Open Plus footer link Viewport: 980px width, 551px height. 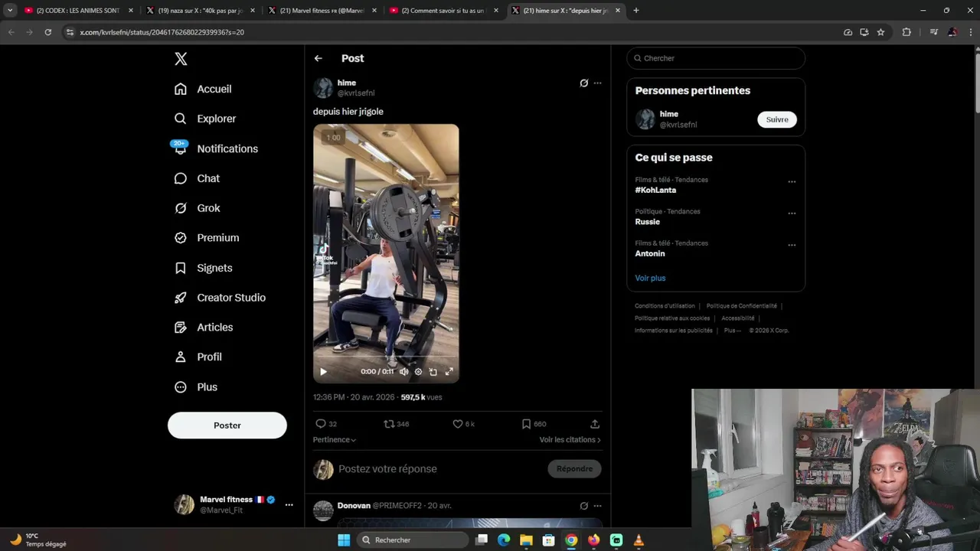coord(732,331)
